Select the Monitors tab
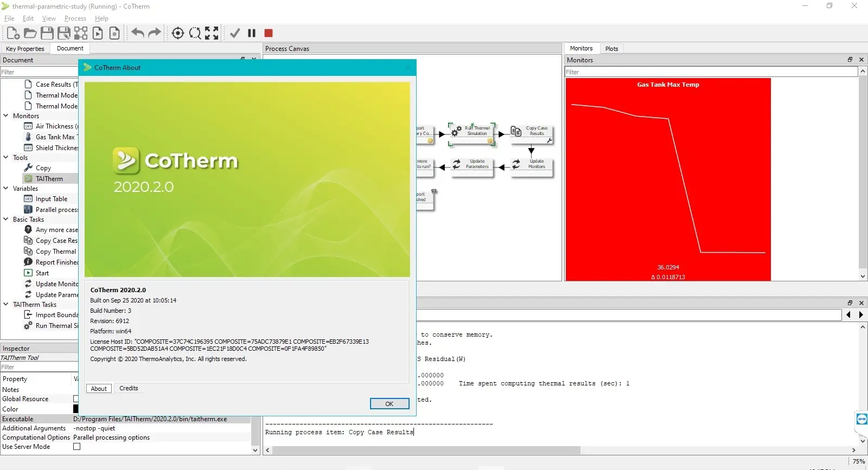868x470 pixels. 581,48
